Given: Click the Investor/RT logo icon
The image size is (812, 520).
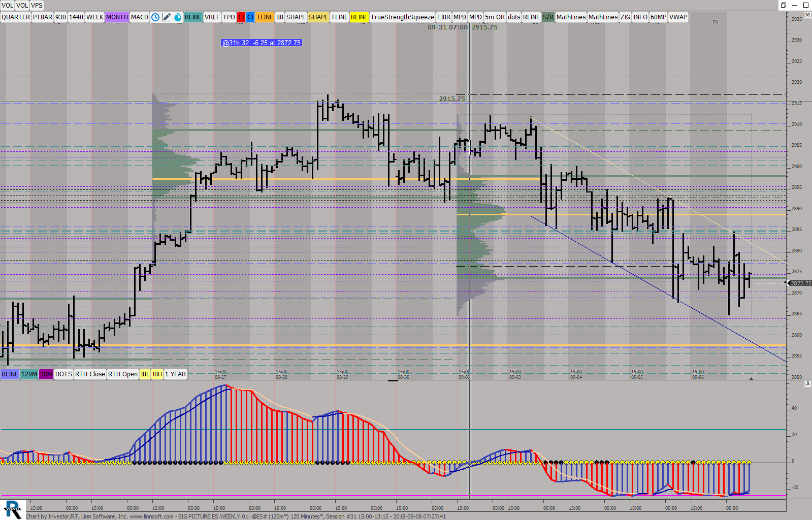Looking at the screenshot, I should (x=12, y=509).
